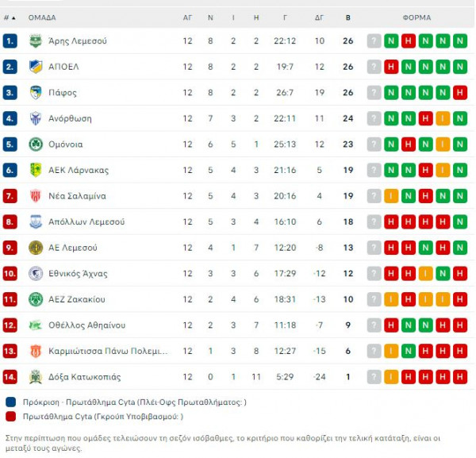Sort table by the # rank column
Viewport: 476px width, 458px height.
click(10, 17)
